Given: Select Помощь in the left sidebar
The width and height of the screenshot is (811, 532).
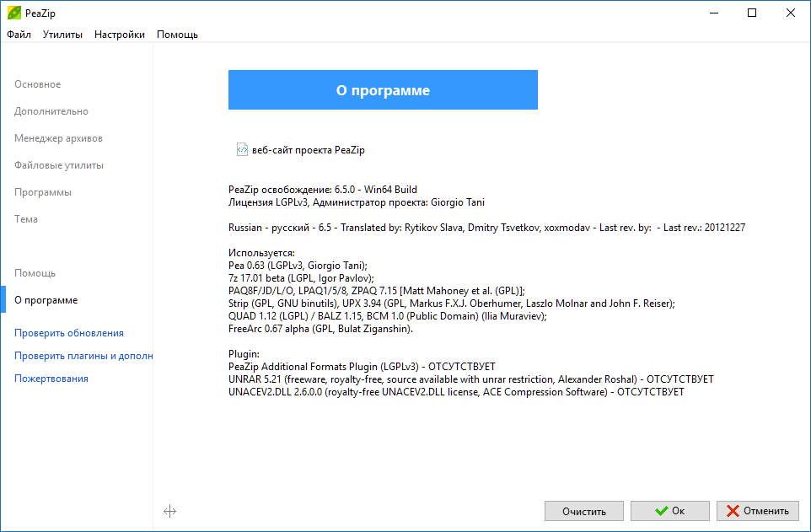Looking at the screenshot, I should click(35, 272).
